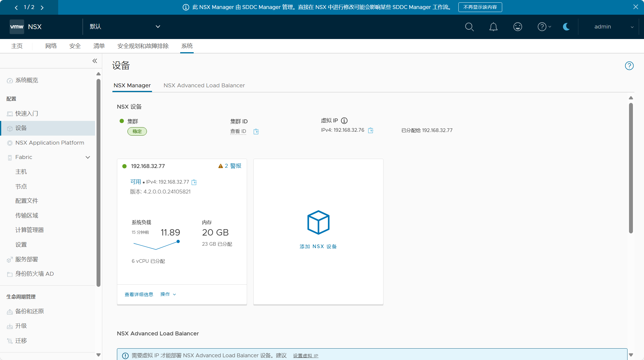Switch to NSX Advanced Load Balancer tab
This screenshot has height=360, width=644.
pos(204,85)
